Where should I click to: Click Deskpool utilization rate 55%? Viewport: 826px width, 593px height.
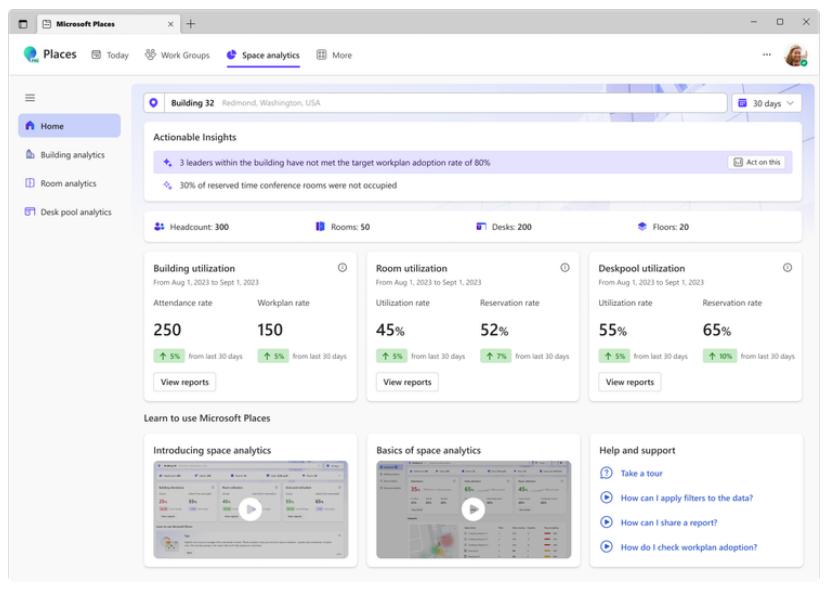pyautogui.click(x=613, y=330)
